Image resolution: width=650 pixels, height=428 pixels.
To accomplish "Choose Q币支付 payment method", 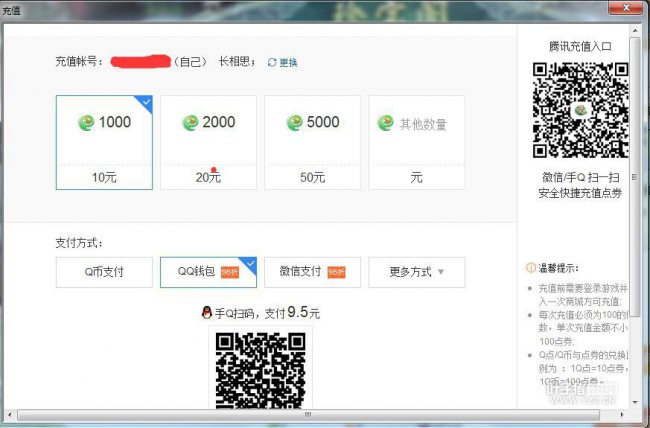I will pos(104,272).
